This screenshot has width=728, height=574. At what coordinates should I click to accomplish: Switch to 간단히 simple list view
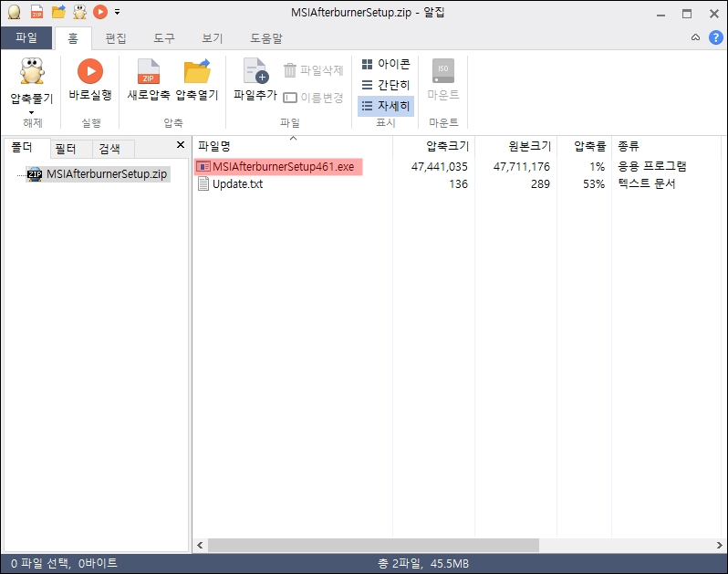(x=386, y=85)
